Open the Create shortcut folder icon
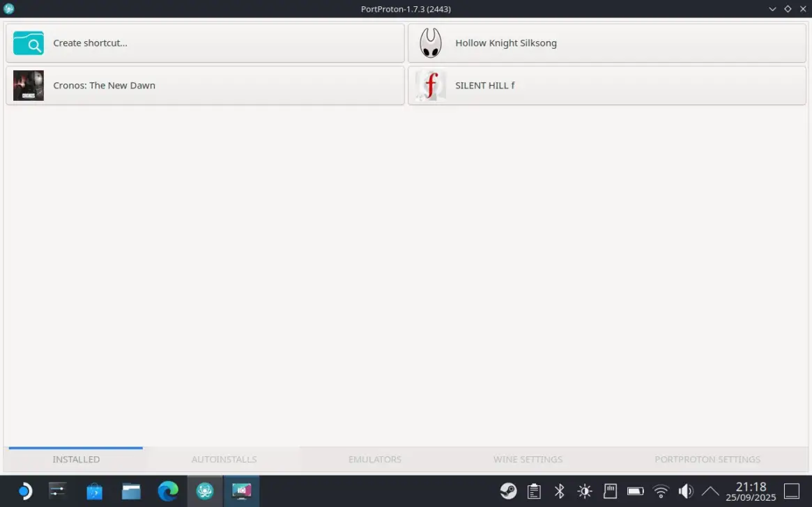The width and height of the screenshot is (812, 507). (x=29, y=43)
